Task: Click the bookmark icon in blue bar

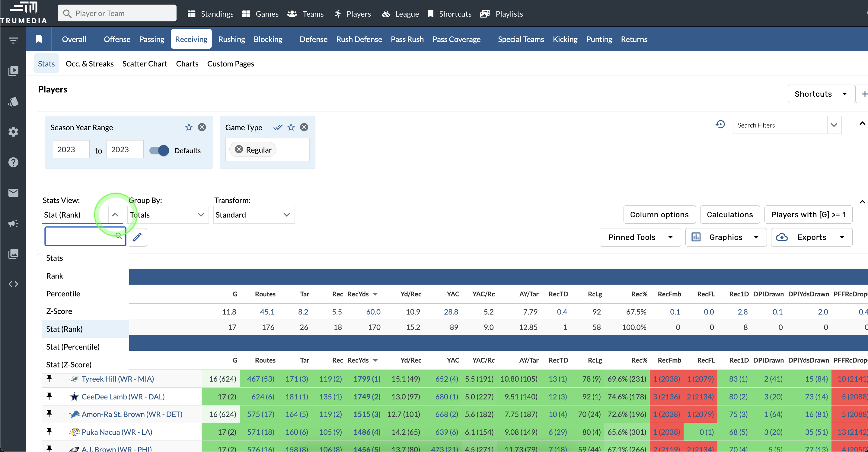Action: click(39, 39)
